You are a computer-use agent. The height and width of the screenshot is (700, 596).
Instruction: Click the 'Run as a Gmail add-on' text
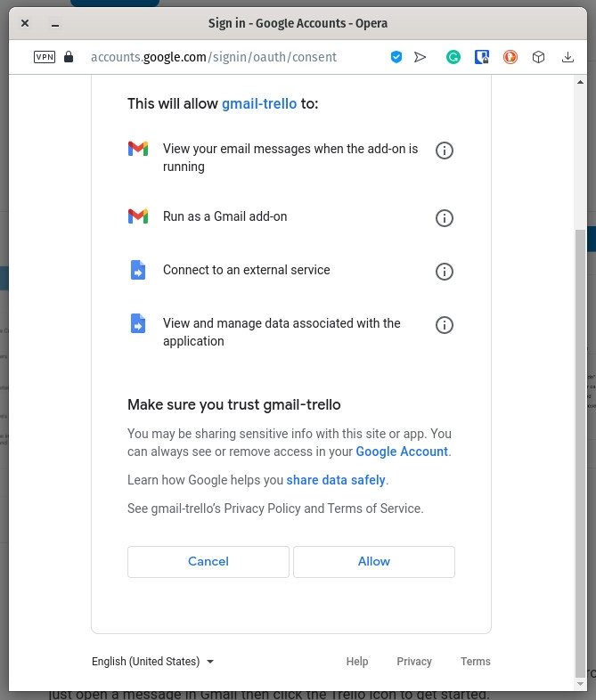pyautogui.click(x=225, y=216)
